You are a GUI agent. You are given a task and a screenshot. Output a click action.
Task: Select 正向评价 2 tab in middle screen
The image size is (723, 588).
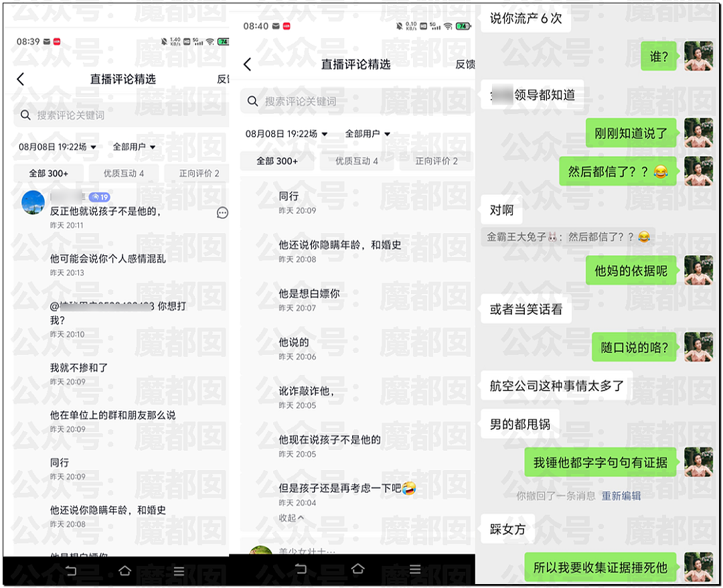[436, 161]
